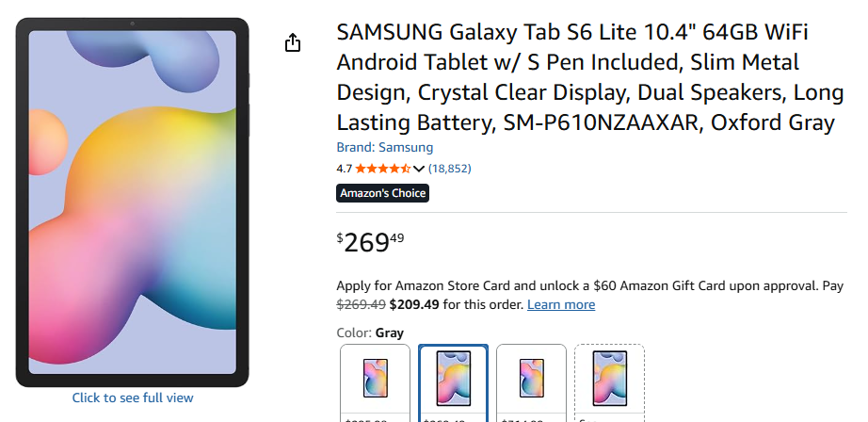This screenshot has height=422, width=868.
Task: Click the bold $209.49 discounted price
Action: [413, 304]
